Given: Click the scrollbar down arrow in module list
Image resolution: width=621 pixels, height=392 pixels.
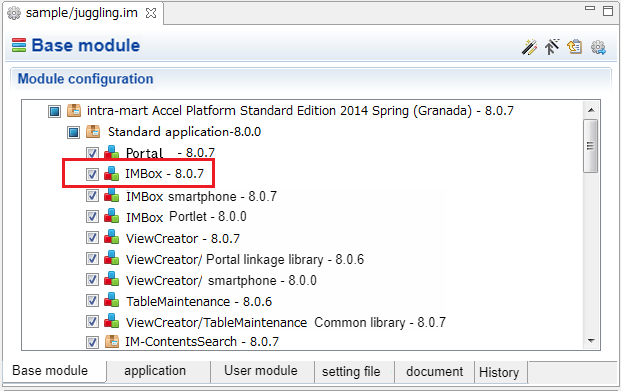Looking at the screenshot, I should [591, 341].
